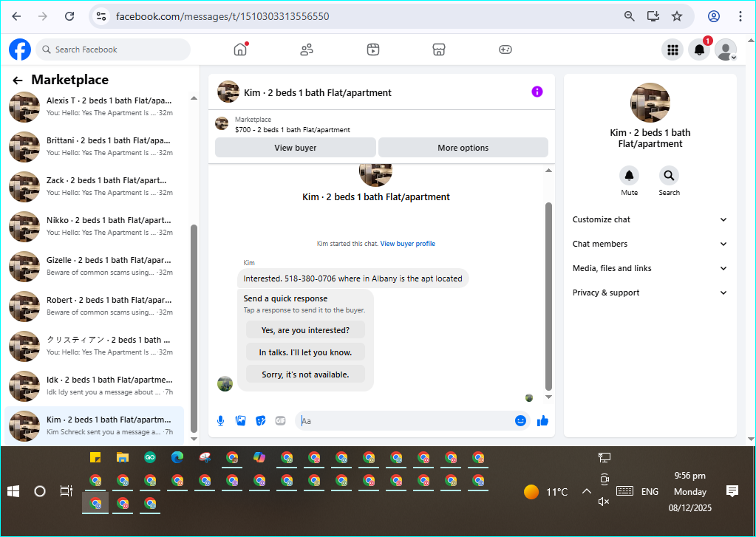This screenshot has width=756, height=537.
Task: Open Task View on the taskbar
Action: (66, 492)
